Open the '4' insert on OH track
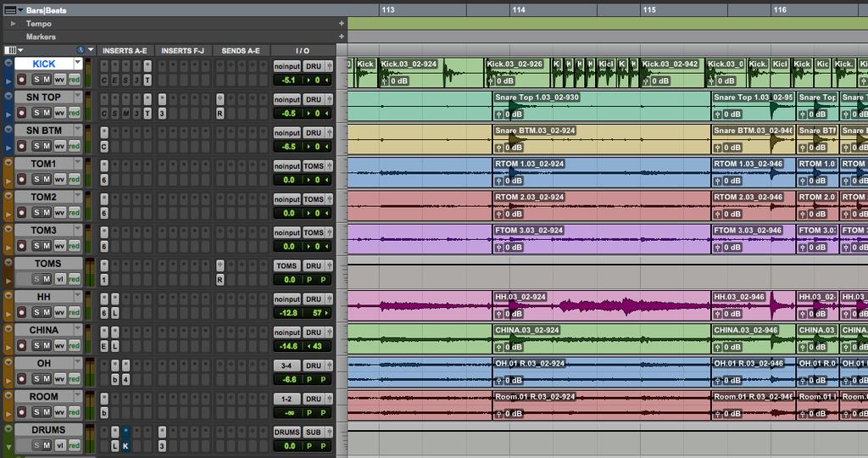868x458 pixels. point(125,379)
